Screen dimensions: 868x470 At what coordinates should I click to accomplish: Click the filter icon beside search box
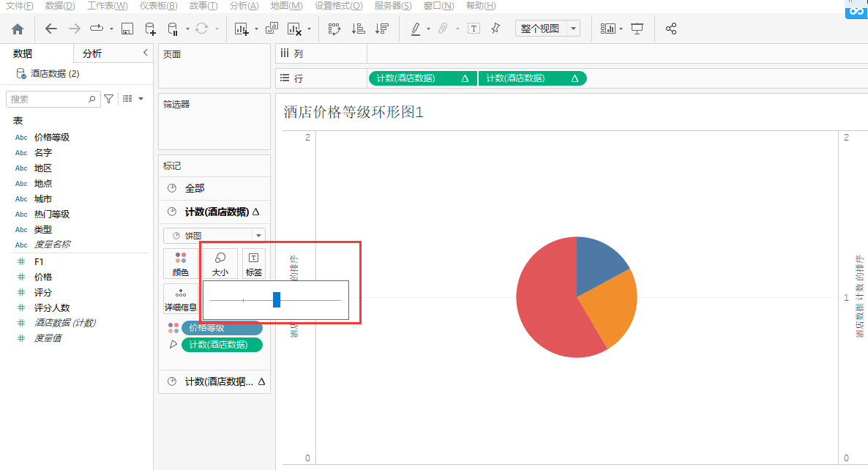pyautogui.click(x=108, y=99)
